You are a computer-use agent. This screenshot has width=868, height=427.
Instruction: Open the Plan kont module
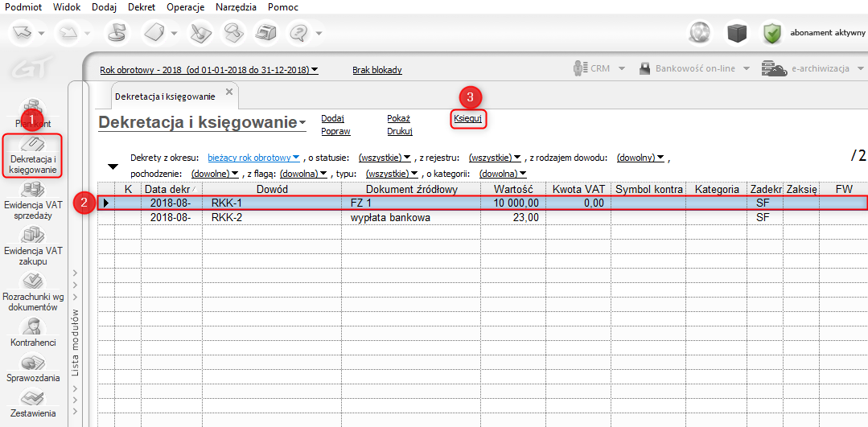(x=33, y=113)
